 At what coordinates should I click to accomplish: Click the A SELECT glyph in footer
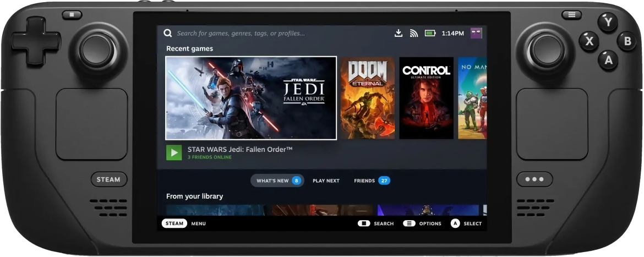[x=455, y=223]
